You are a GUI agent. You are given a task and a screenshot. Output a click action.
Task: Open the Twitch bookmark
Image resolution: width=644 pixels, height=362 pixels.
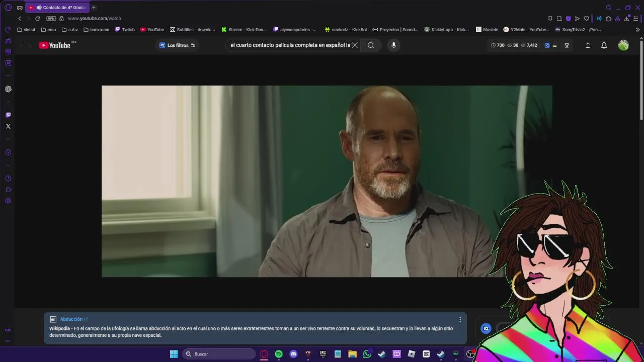pos(125,30)
